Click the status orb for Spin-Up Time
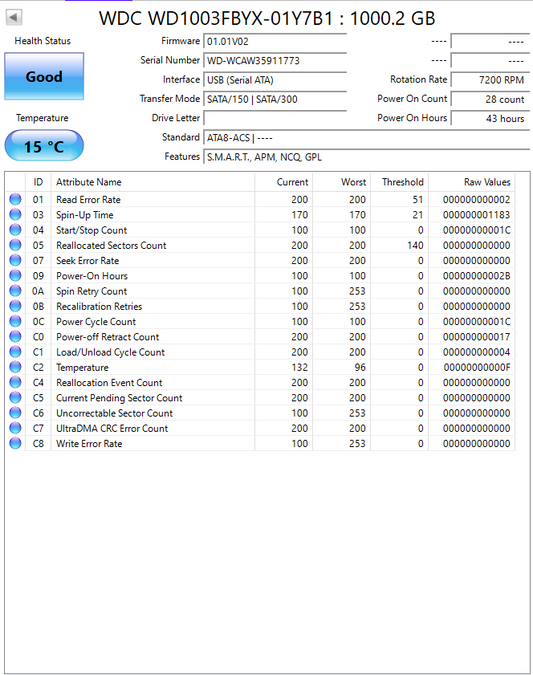 pyautogui.click(x=15, y=214)
